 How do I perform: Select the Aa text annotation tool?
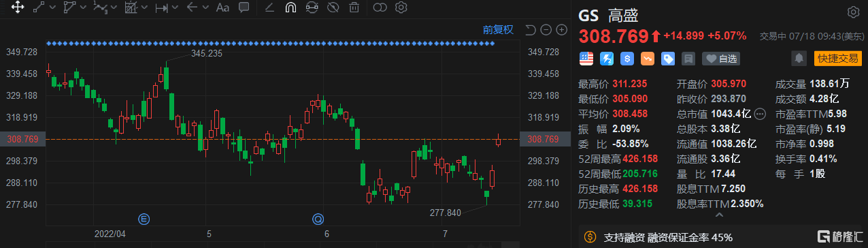pyautogui.click(x=222, y=8)
